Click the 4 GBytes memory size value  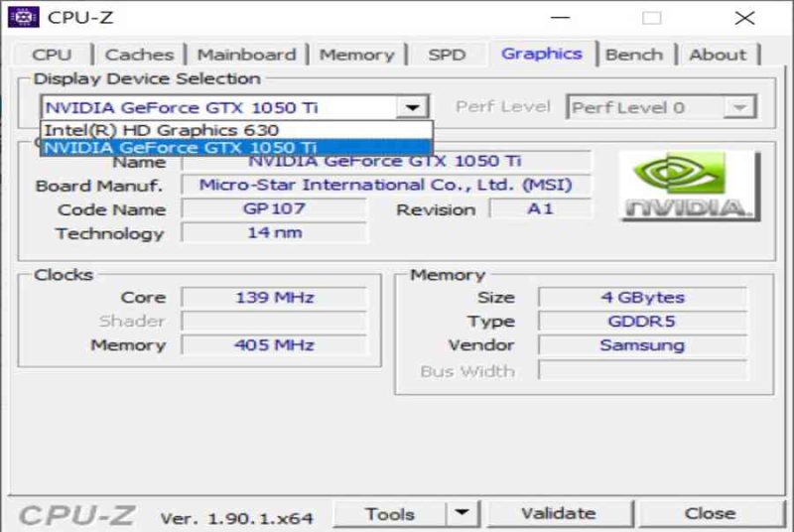pyautogui.click(x=642, y=297)
